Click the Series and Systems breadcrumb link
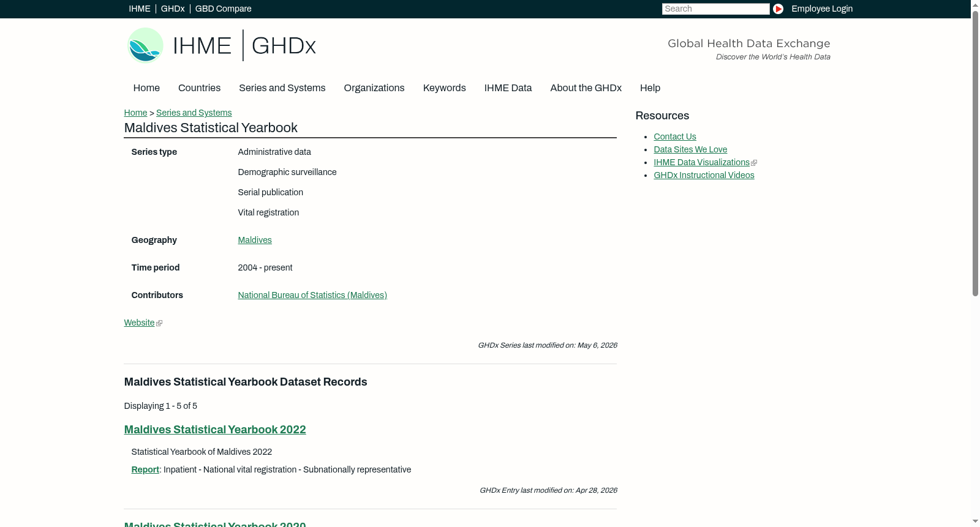The width and height of the screenshot is (980, 527). pos(194,113)
